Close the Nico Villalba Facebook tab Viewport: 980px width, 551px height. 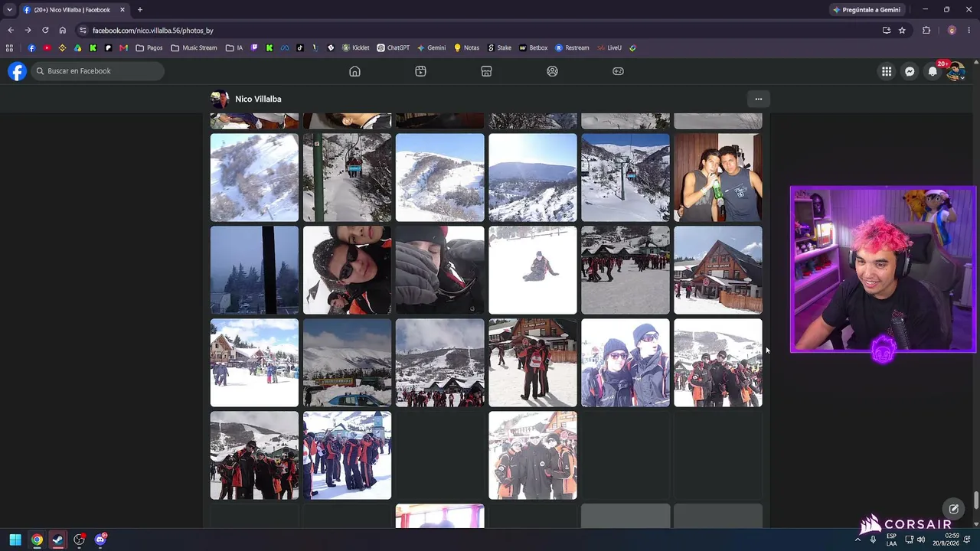coord(122,10)
